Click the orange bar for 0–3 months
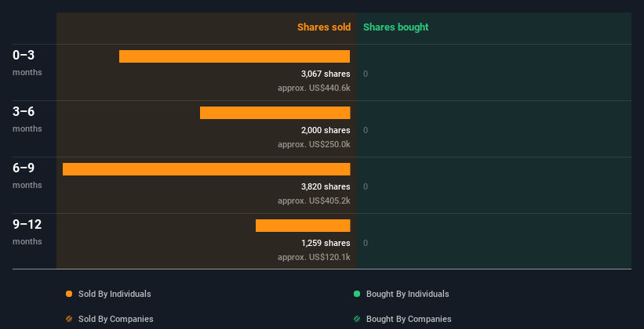 [235, 56]
